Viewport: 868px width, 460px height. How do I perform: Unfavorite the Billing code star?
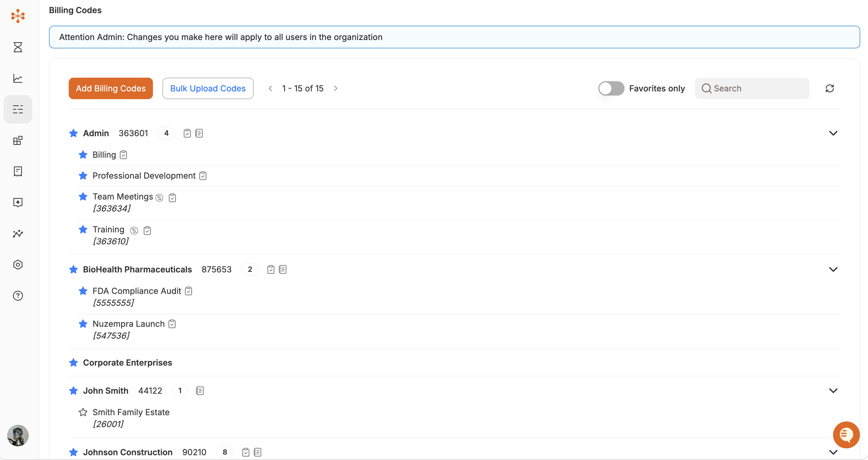[x=83, y=155]
